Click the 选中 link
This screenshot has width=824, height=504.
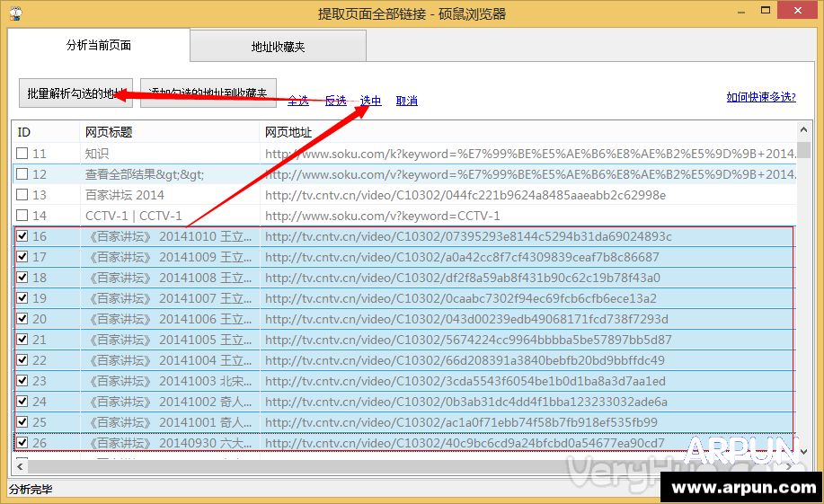[370, 101]
